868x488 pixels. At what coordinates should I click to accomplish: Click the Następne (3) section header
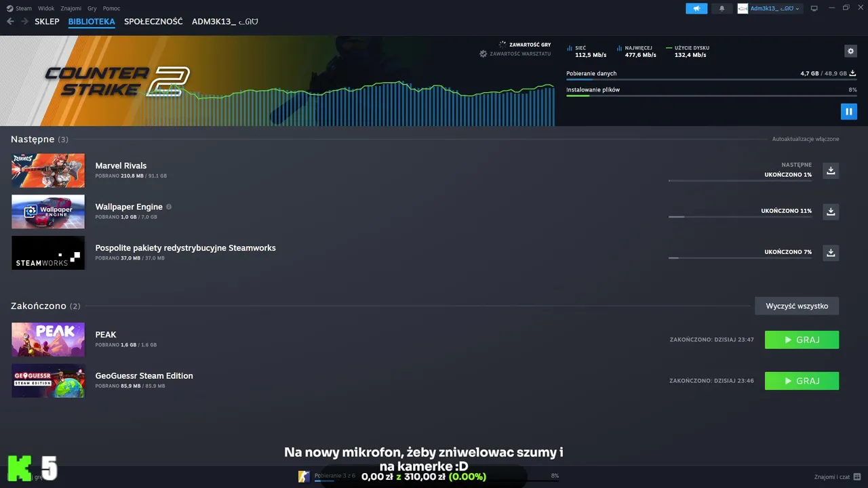(x=39, y=139)
